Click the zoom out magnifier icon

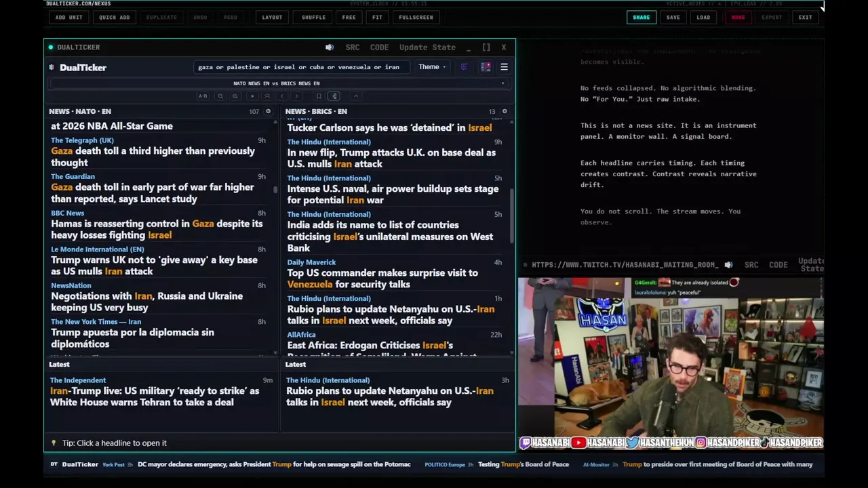point(220,96)
